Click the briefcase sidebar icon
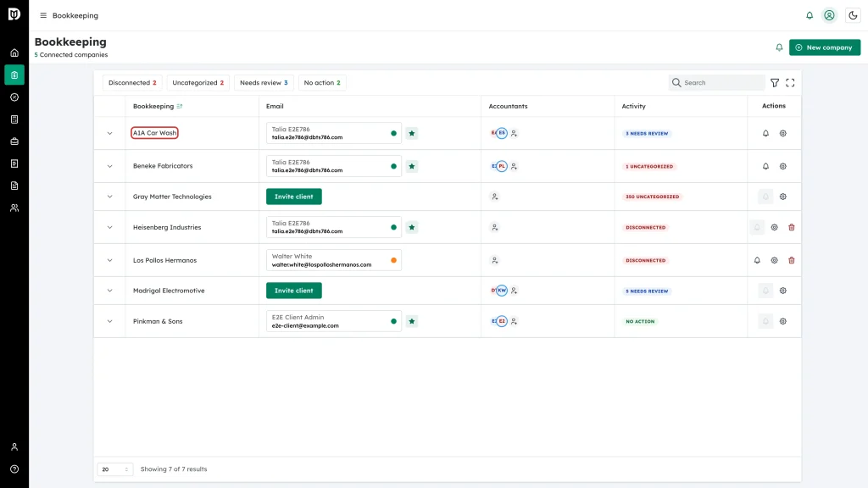Image resolution: width=868 pixels, height=488 pixels. (x=14, y=141)
